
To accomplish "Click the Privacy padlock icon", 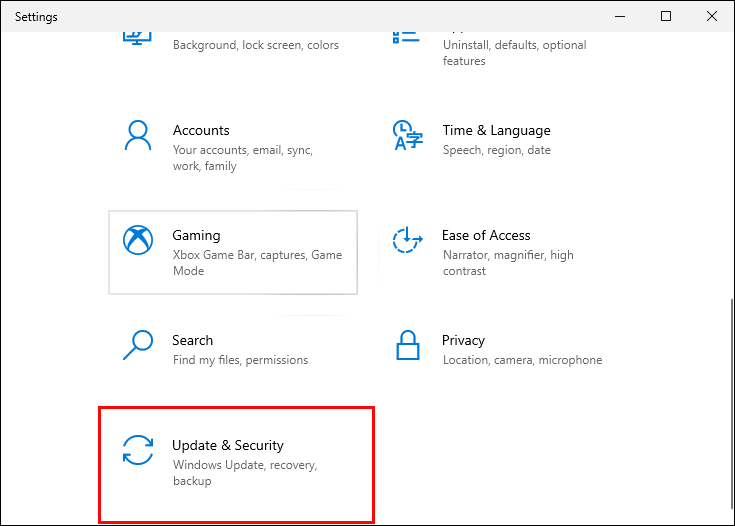I will click(405, 346).
